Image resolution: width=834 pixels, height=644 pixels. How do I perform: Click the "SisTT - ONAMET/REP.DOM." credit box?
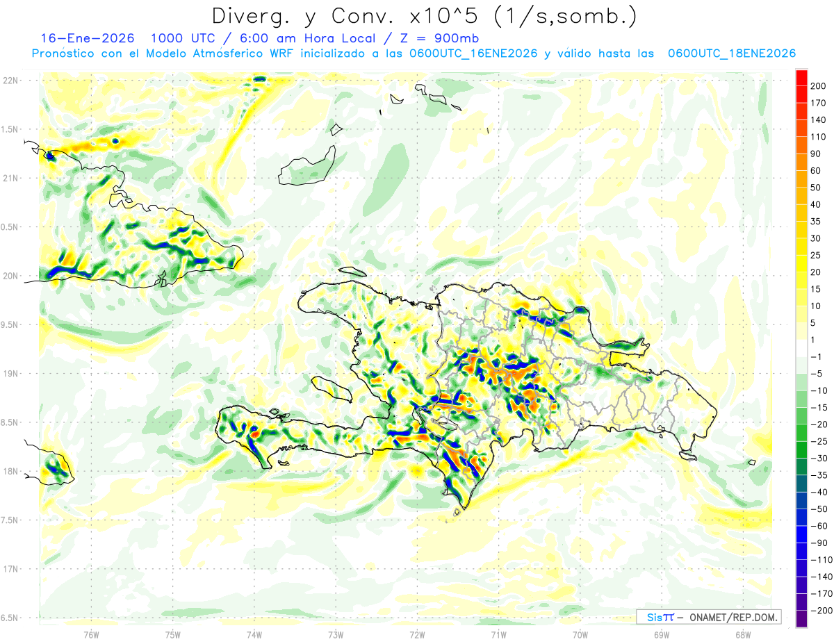708,617
